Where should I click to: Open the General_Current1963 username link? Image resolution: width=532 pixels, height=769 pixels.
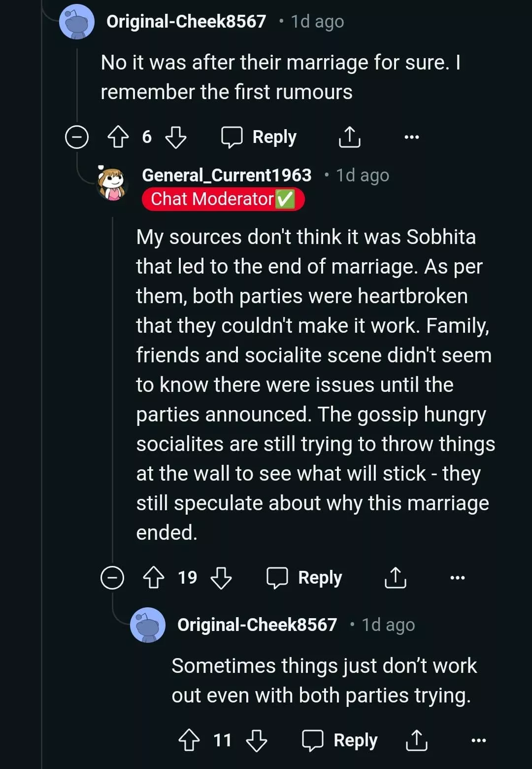[x=227, y=175]
